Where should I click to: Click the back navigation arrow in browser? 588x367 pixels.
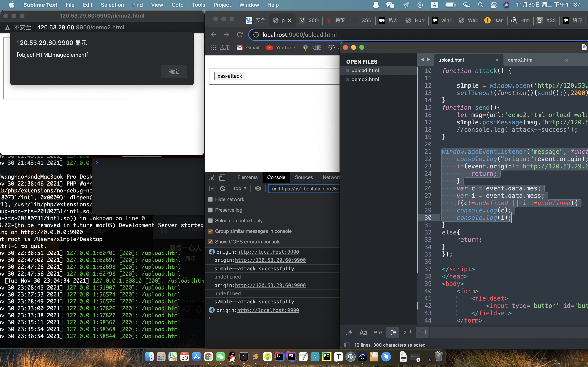pyautogui.click(x=214, y=35)
